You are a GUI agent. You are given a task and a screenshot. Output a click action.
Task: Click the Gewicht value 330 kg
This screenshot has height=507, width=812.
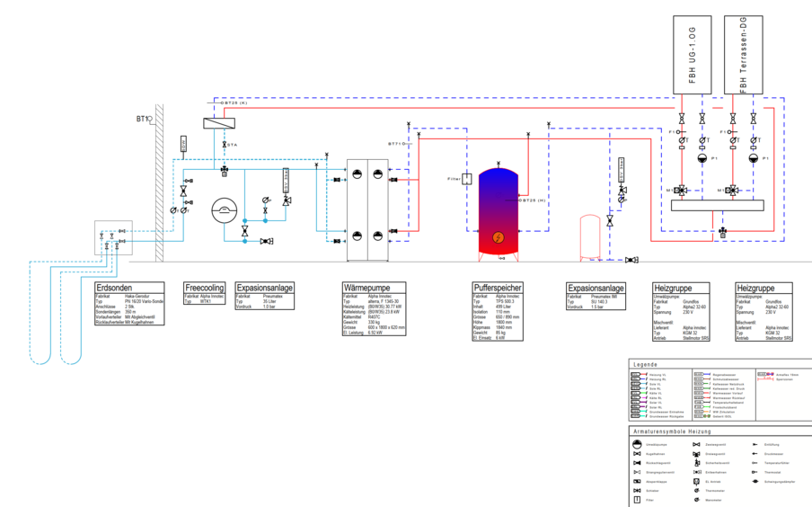tap(374, 322)
